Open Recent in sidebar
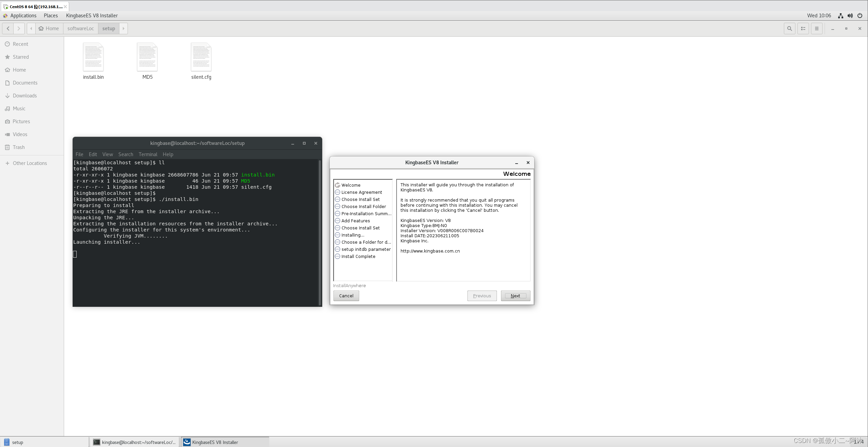This screenshot has height=447, width=868. (x=32, y=44)
